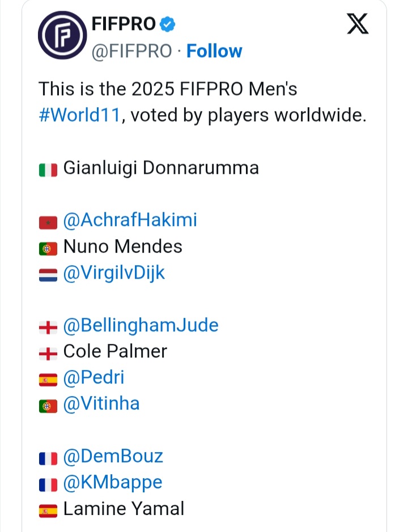Screen dimensions: 408x532
Task: Open the @KMbappe mention
Action: click(113, 482)
